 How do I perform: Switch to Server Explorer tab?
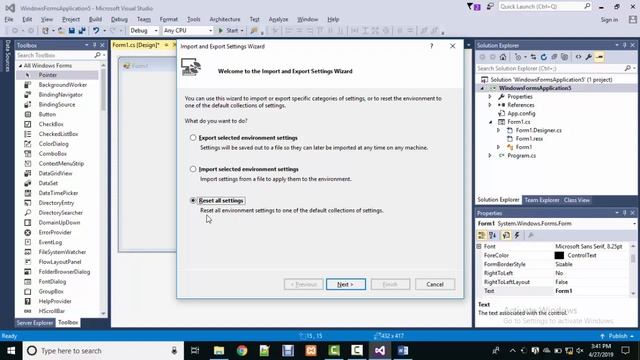[35, 322]
